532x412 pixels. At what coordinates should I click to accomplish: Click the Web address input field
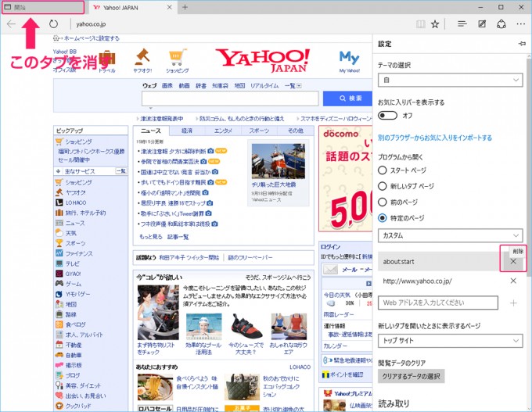tap(438, 303)
